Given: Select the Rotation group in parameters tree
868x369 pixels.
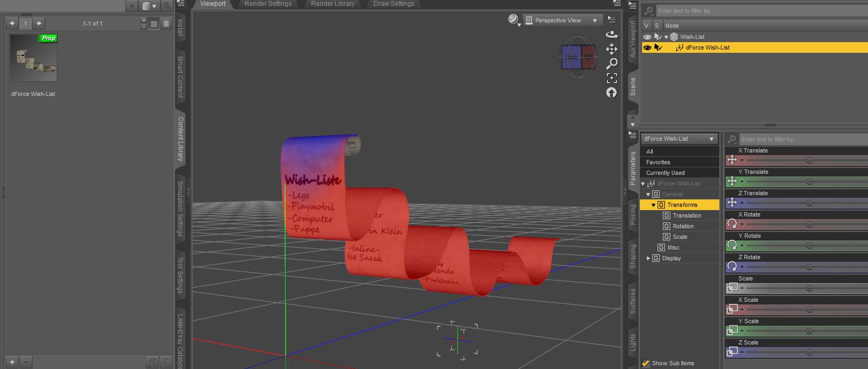Looking at the screenshot, I should [683, 226].
